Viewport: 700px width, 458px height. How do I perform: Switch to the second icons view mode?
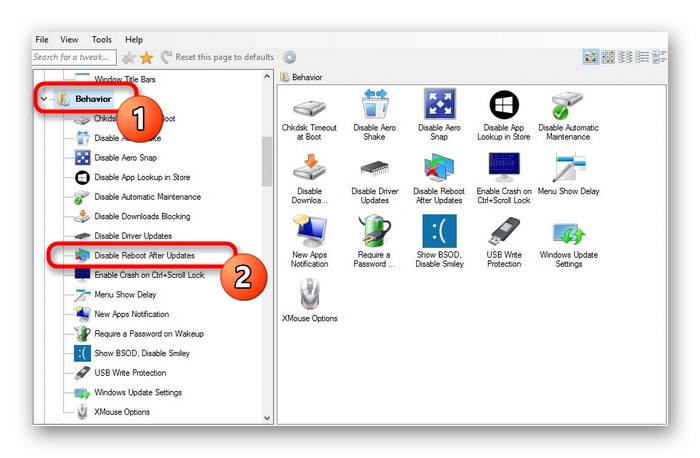[608, 57]
